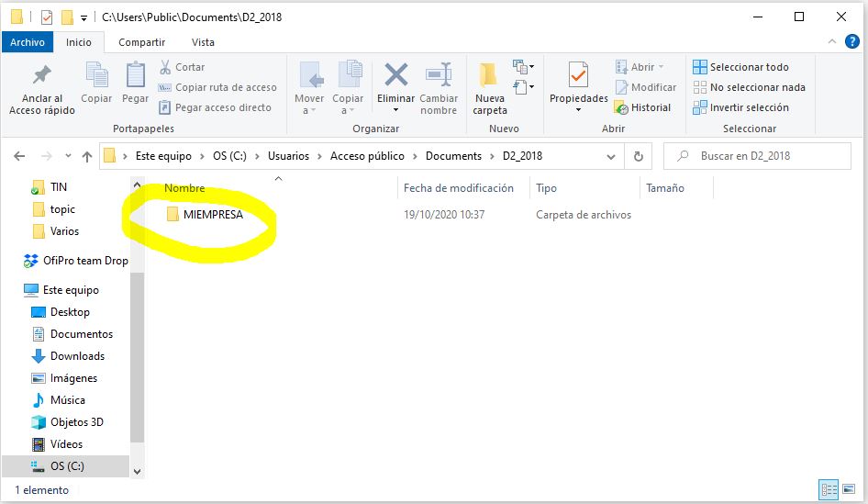Click the Eliminar red X icon
The width and height of the screenshot is (868, 504).
[x=395, y=75]
